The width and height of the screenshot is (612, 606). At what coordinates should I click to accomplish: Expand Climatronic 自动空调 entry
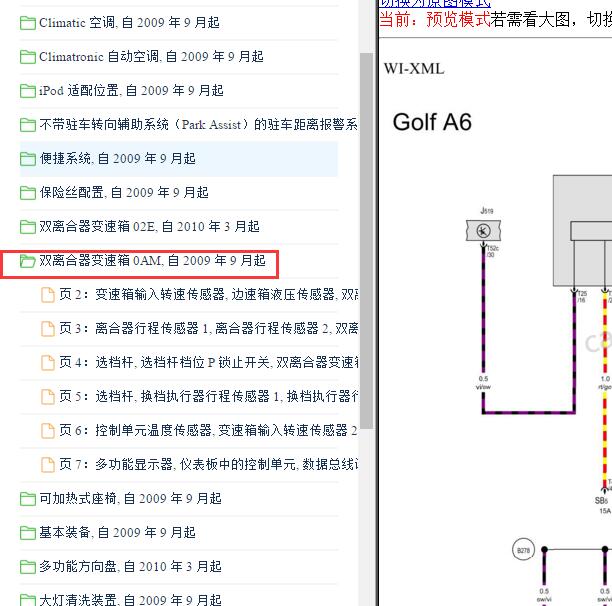(151, 57)
